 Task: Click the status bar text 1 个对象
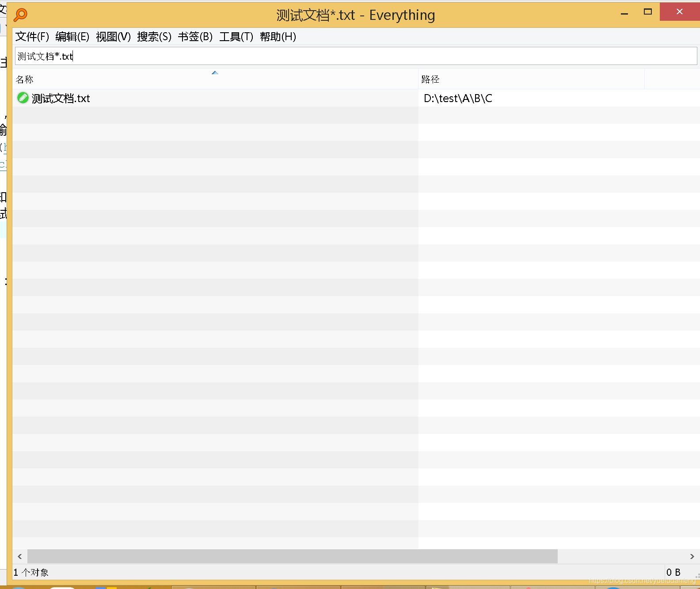coord(31,572)
